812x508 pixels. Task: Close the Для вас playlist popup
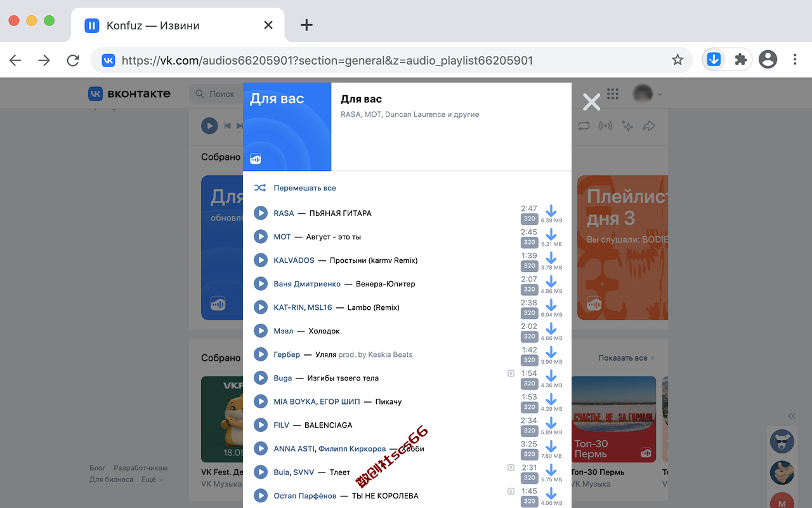591,102
